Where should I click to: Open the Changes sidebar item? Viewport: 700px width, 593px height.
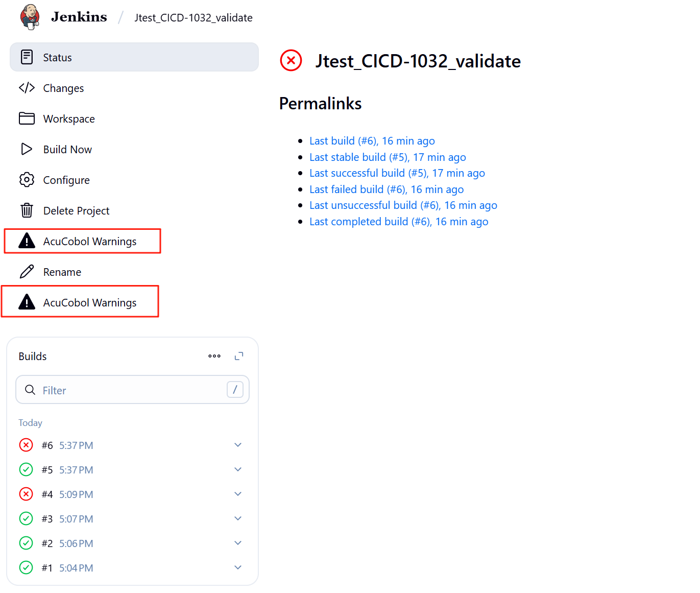click(x=63, y=88)
